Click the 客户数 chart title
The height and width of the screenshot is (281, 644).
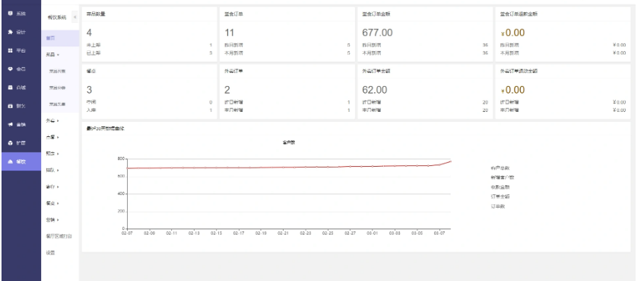click(x=289, y=142)
